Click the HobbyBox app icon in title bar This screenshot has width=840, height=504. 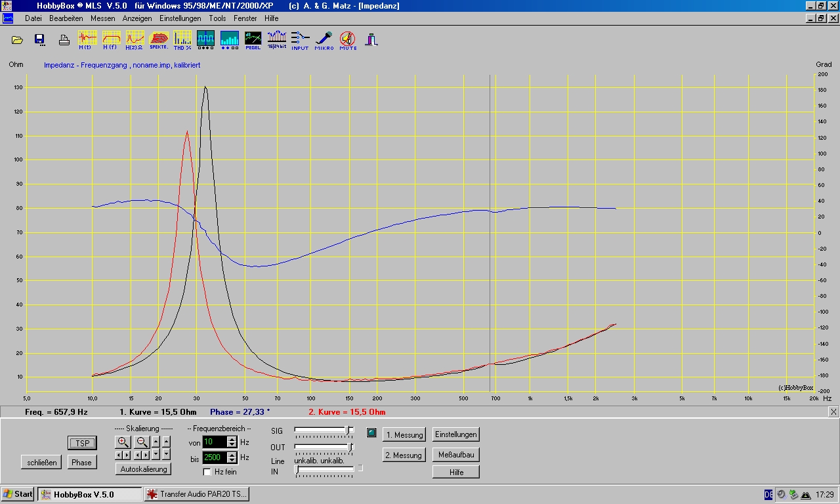tap(7, 6)
